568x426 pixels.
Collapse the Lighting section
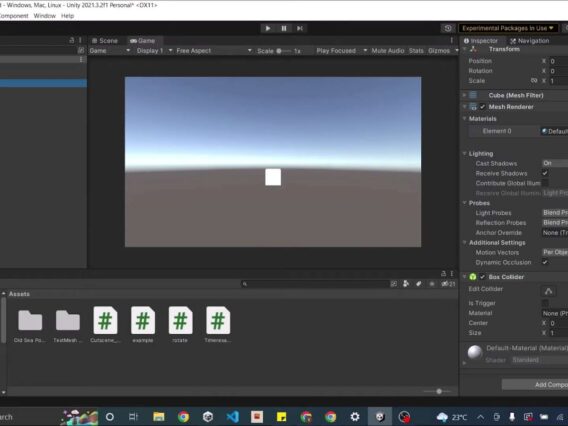point(464,154)
